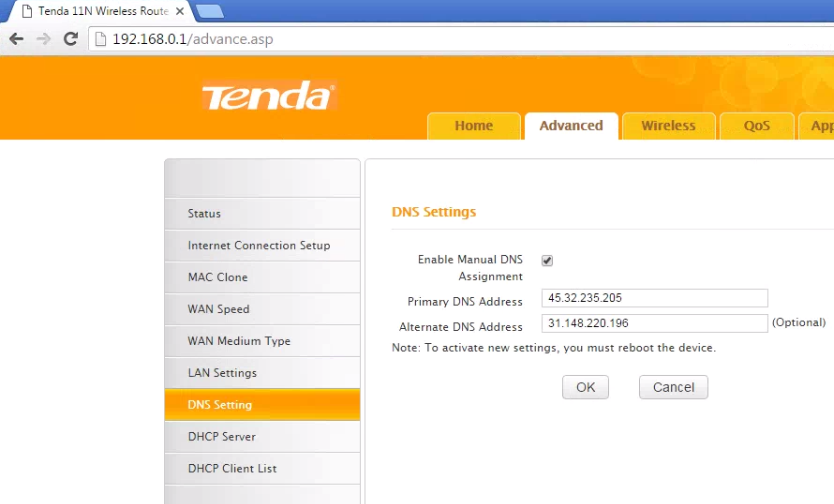Open WAN Speed settings
The height and width of the screenshot is (504, 834).
(x=262, y=309)
